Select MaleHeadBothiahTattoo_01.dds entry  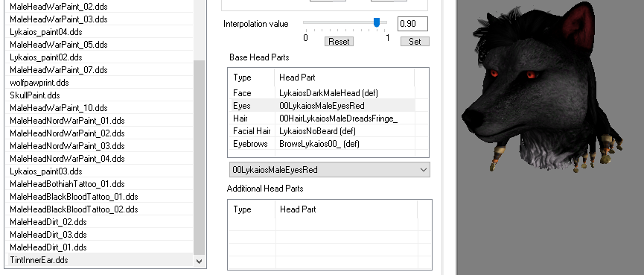pos(101,184)
